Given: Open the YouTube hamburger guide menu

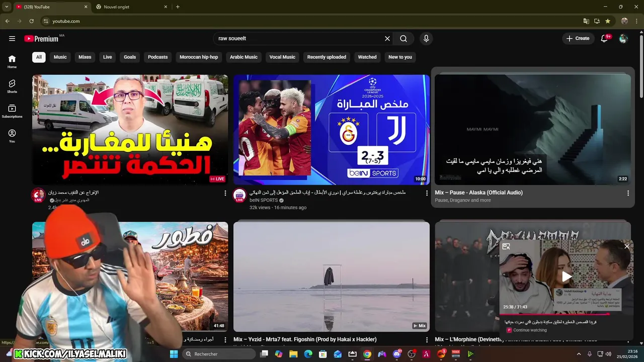Looking at the screenshot, I should click(x=12, y=39).
